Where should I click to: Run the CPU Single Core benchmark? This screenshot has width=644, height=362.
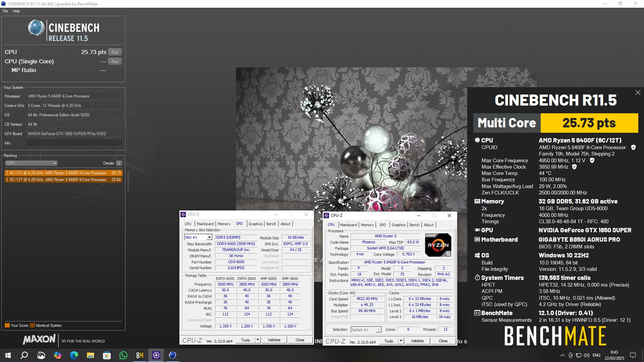115,62
